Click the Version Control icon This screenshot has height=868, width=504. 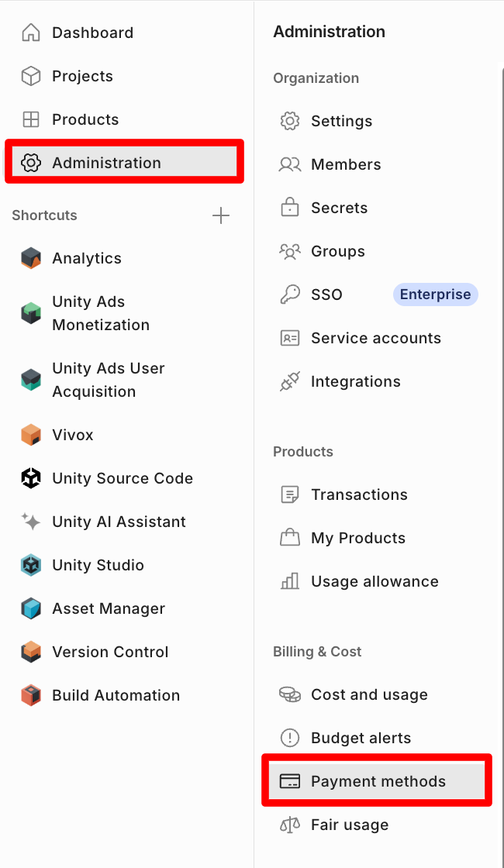point(31,652)
